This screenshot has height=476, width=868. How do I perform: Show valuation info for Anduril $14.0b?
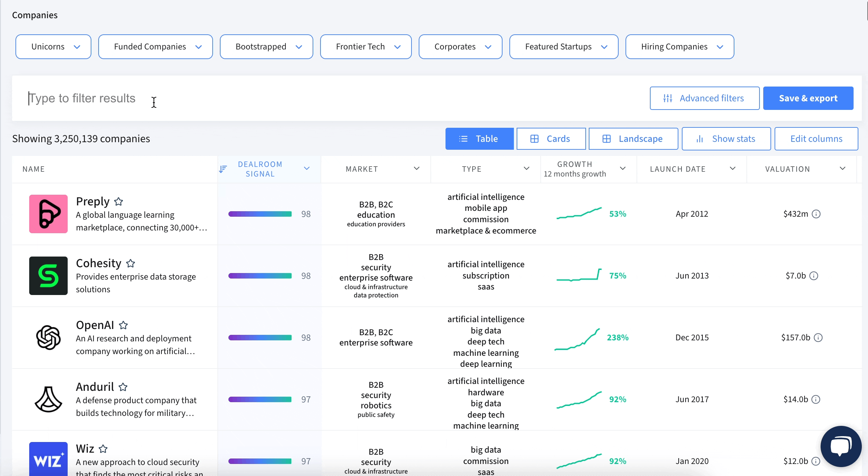(816, 399)
